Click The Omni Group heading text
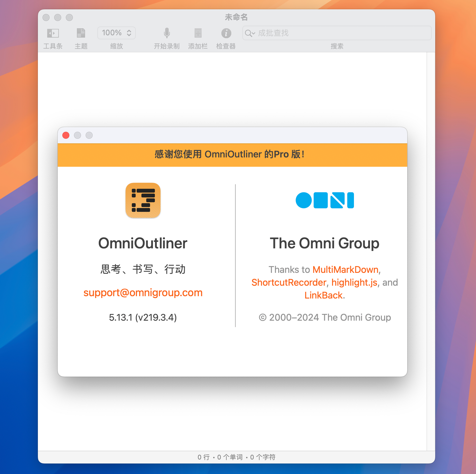Viewport: 476px width, 474px height. [325, 243]
